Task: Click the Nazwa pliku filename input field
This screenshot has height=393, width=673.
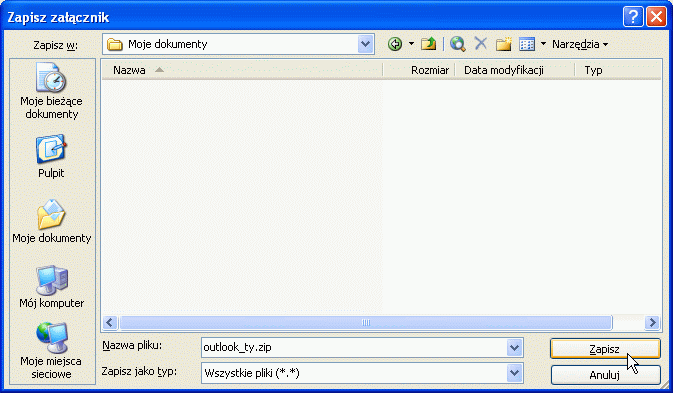Action: click(x=354, y=347)
